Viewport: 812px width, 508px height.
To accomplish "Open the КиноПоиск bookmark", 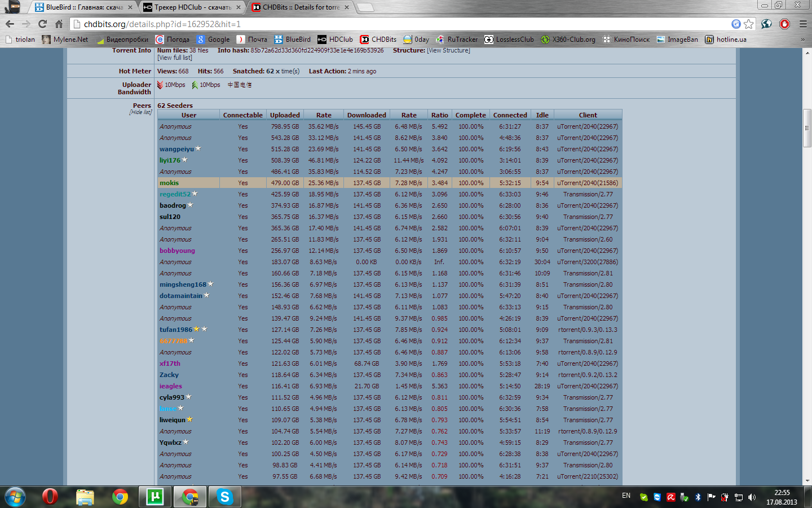I will tap(626, 40).
